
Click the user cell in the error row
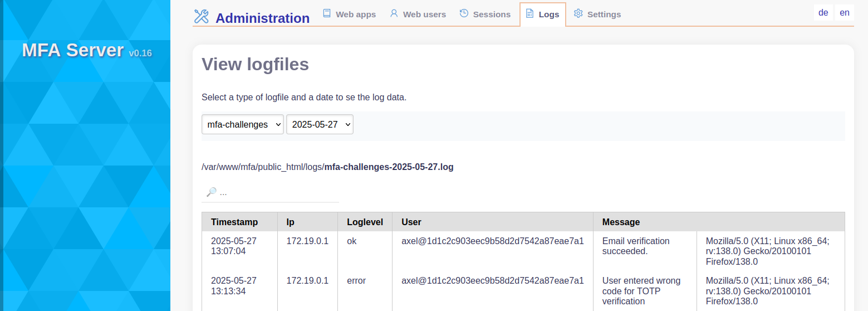tap(492, 291)
